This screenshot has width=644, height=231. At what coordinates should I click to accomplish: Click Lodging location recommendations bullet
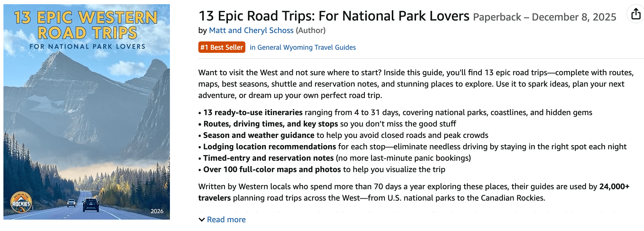[x=269, y=147]
